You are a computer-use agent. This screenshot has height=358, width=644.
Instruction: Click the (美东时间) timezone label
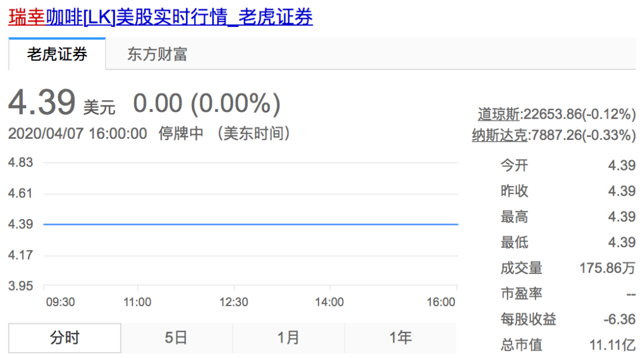point(253,133)
